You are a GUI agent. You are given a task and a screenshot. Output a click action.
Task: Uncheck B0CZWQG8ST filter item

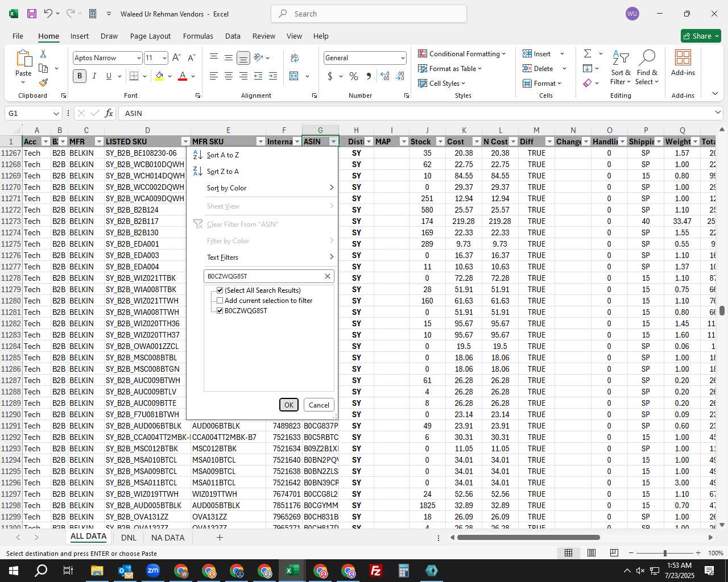[220, 310]
